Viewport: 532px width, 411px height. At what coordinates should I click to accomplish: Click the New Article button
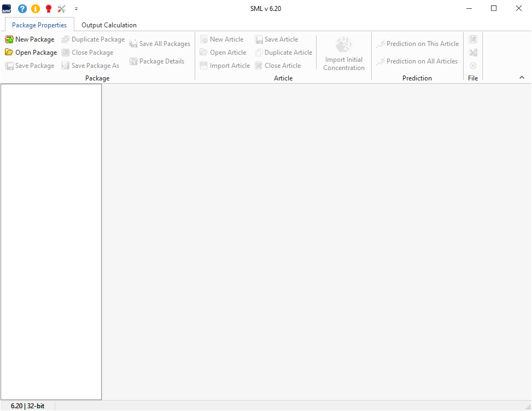221,39
